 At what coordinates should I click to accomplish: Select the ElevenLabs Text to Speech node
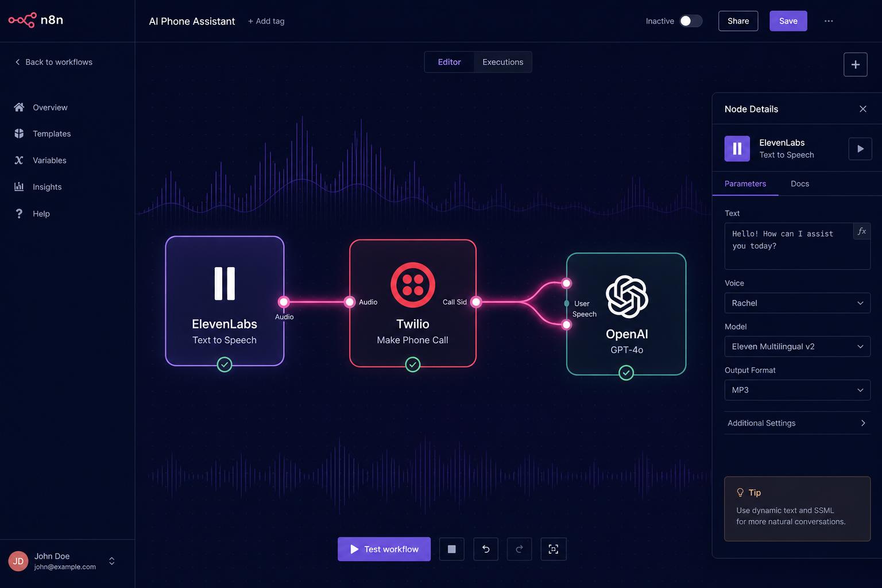point(225,301)
